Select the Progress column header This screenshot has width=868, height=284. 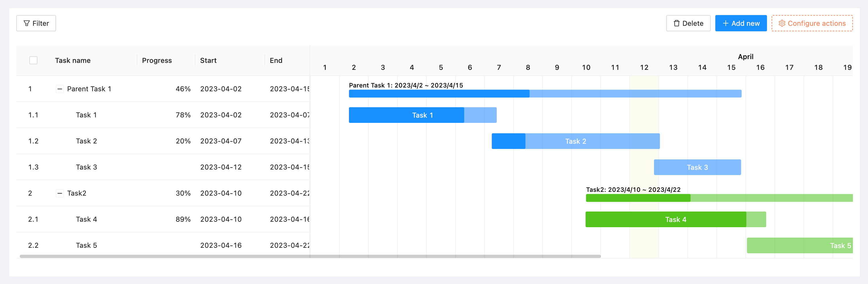tap(157, 60)
